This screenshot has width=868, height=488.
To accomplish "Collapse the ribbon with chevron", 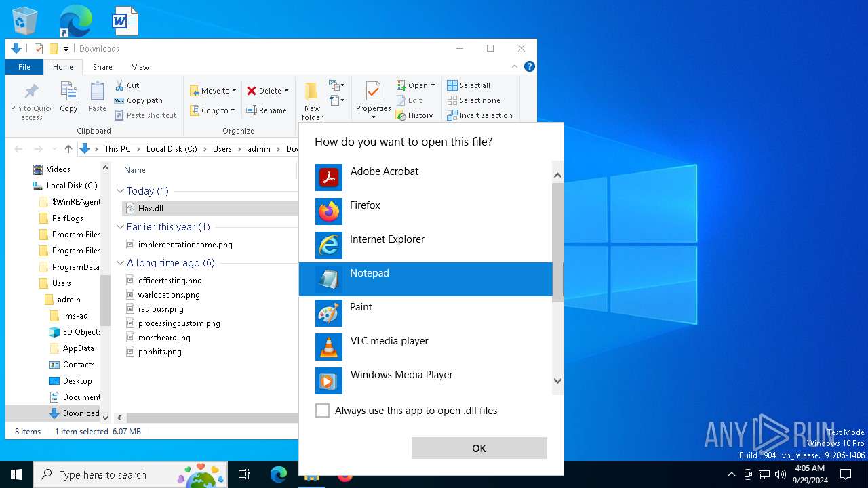I will (515, 66).
